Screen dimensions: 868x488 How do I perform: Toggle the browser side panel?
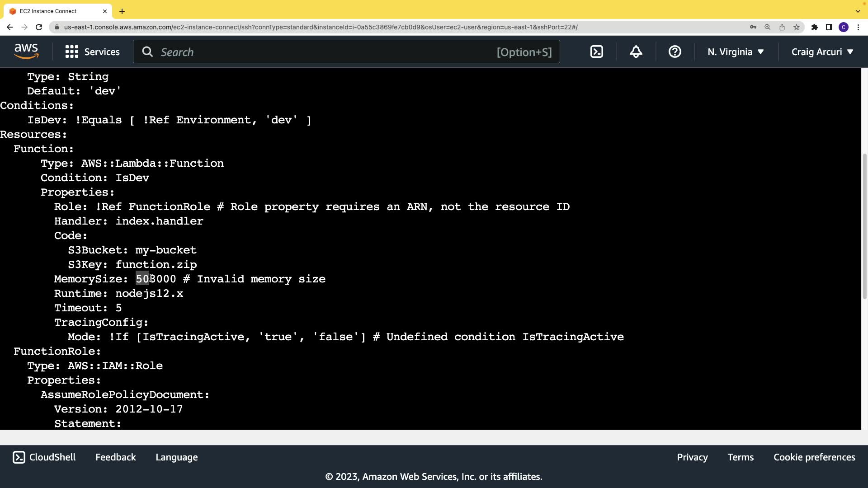(x=829, y=27)
